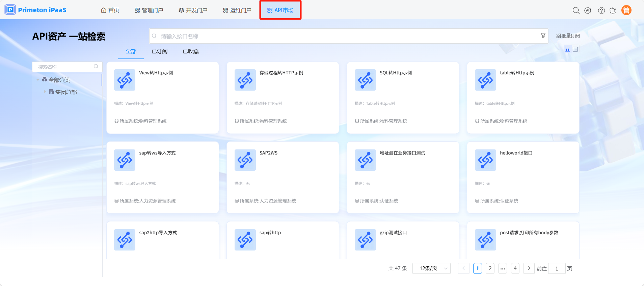This screenshot has height=286, width=644.
Task: Switch to the 已收藏 tab
Action: (190, 51)
